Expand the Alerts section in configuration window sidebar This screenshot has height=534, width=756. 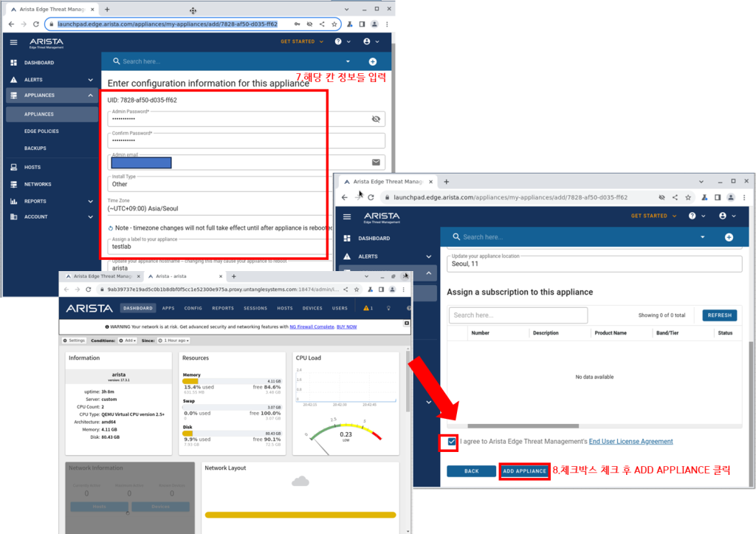(x=91, y=80)
